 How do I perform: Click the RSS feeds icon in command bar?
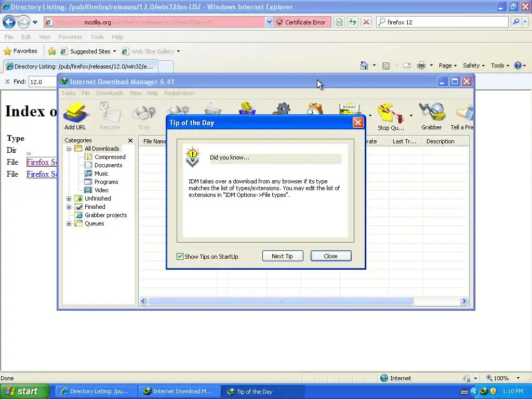(386, 66)
